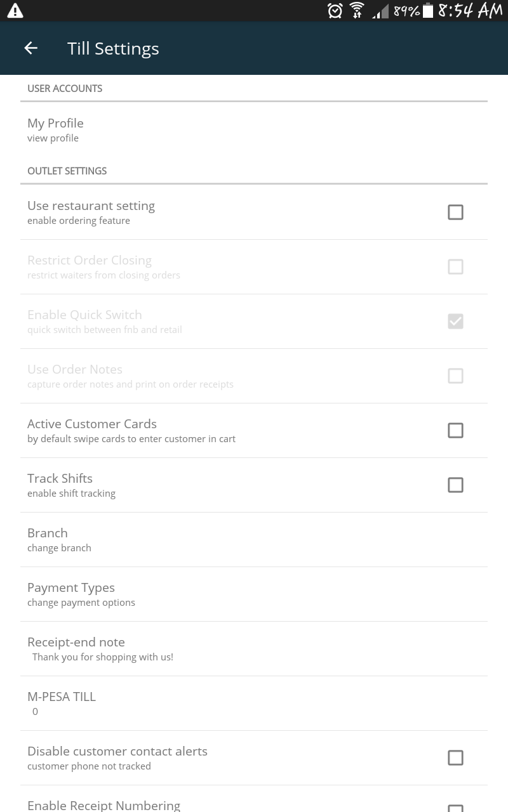Tap the Restrict Order Closing checkbox

pos(455,266)
